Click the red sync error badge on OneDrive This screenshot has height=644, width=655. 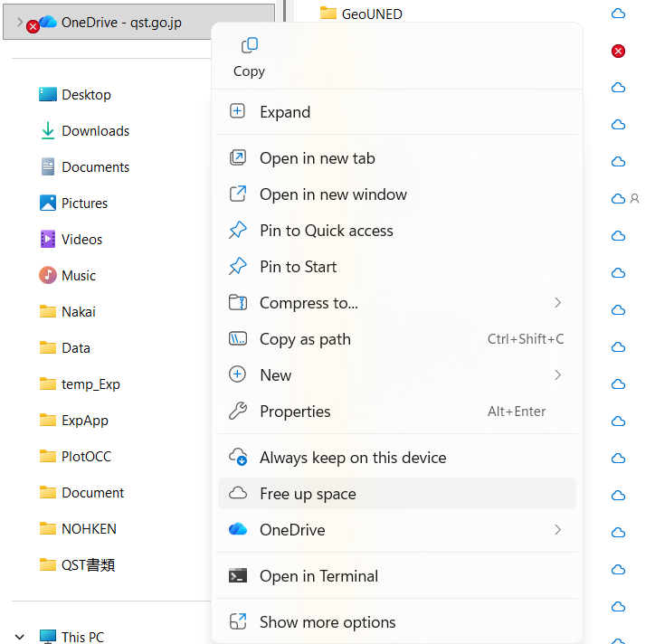click(x=33, y=27)
